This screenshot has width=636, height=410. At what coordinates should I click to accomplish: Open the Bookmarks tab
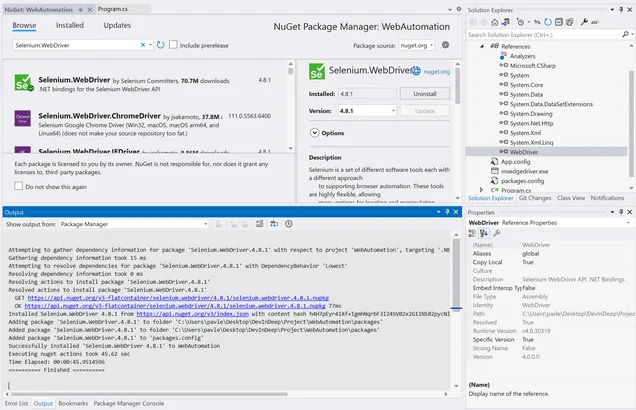coord(73,403)
